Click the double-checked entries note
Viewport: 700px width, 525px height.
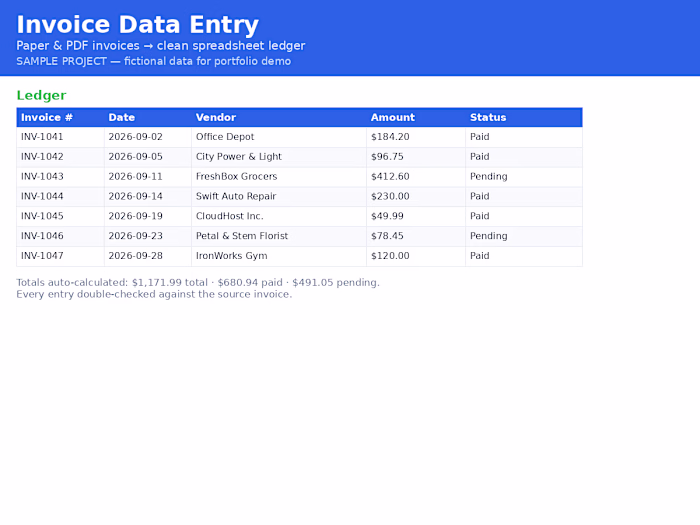click(x=154, y=295)
